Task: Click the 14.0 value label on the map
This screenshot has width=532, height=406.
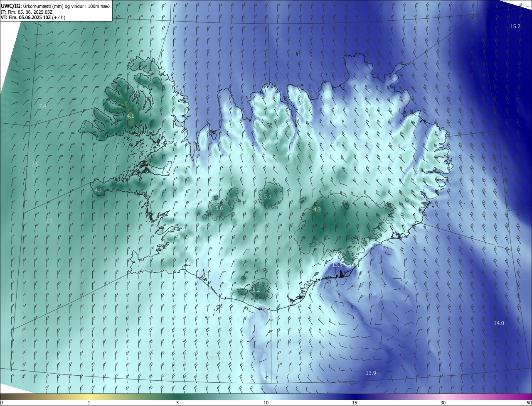Action: tap(499, 323)
